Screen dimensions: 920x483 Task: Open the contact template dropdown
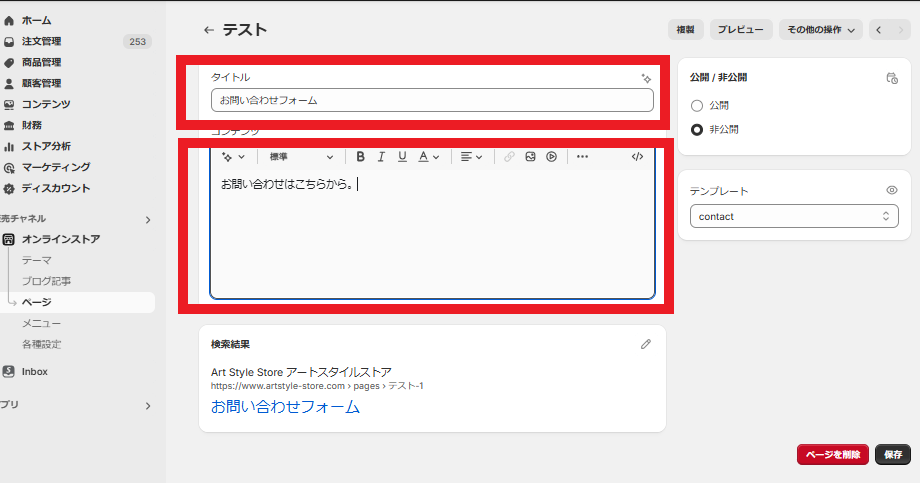[x=794, y=216]
